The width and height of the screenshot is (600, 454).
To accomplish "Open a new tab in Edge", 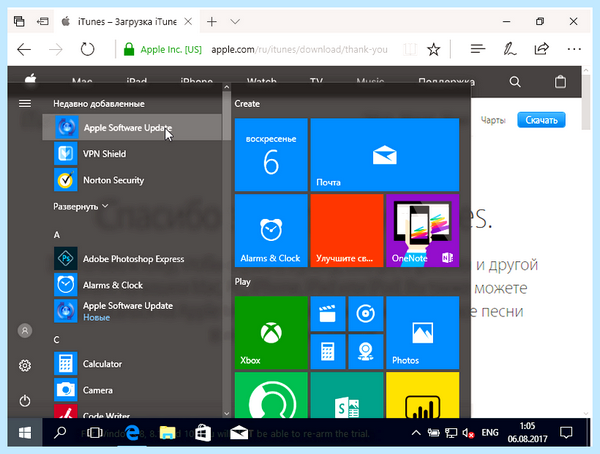I will tap(212, 22).
